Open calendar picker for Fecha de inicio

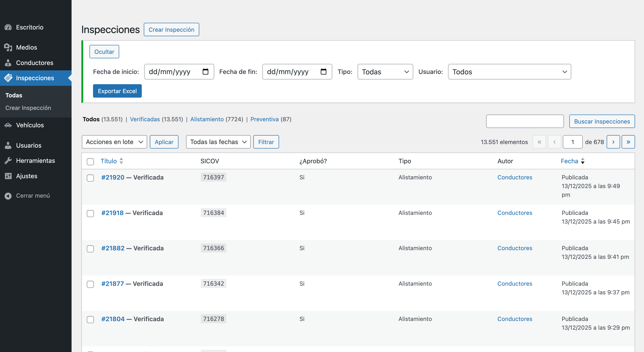pyautogui.click(x=205, y=72)
